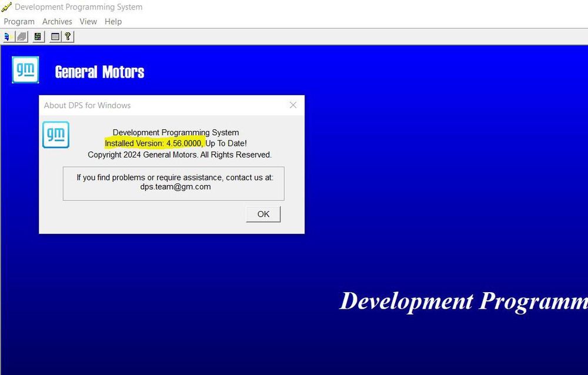This screenshot has height=375, width=588.
Task: Click the green-and-black data panel toolbar icon
Action: 38,37
